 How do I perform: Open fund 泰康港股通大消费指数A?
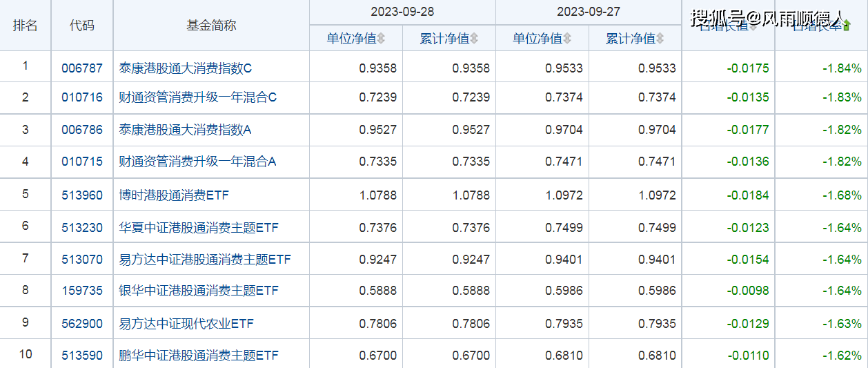point(186,130)
